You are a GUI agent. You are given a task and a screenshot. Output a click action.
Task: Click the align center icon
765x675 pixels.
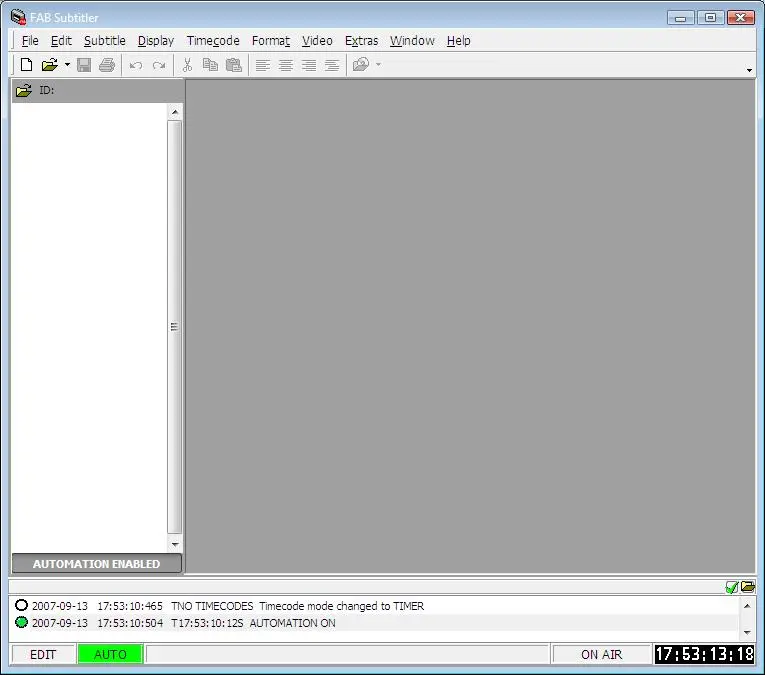click(x=286, y=65)
